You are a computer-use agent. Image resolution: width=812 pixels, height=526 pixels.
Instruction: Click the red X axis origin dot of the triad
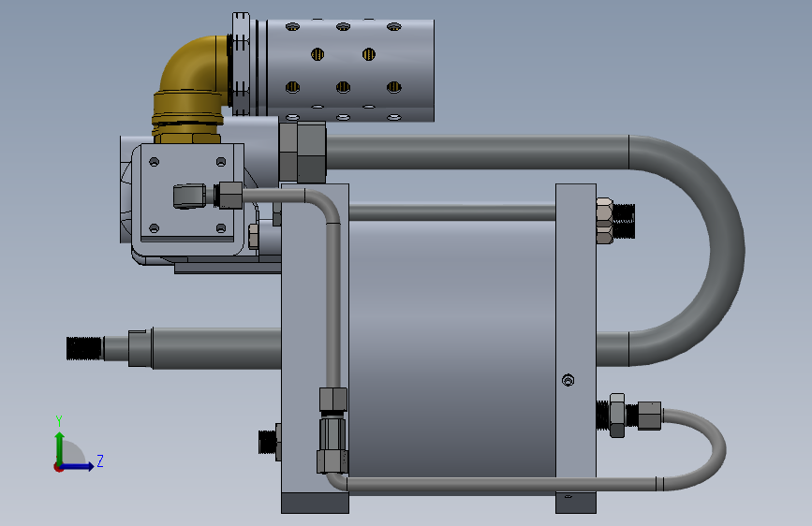tap(58, 467)
